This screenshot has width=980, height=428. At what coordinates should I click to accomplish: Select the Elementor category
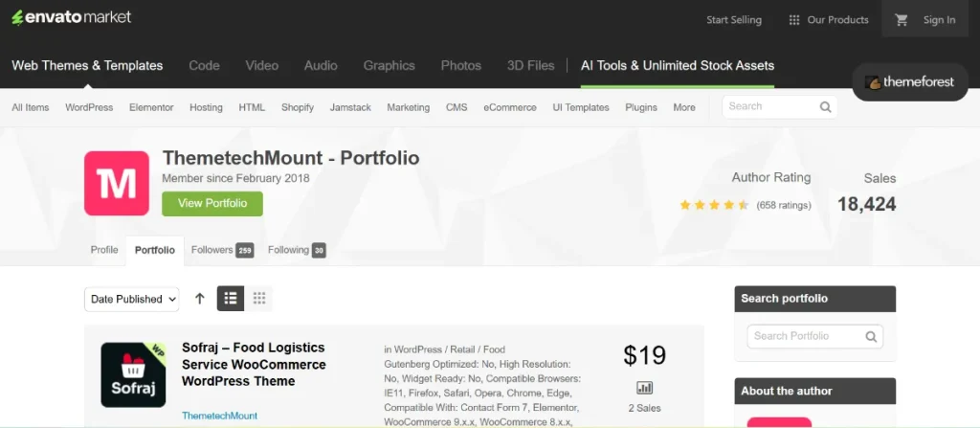151,107
